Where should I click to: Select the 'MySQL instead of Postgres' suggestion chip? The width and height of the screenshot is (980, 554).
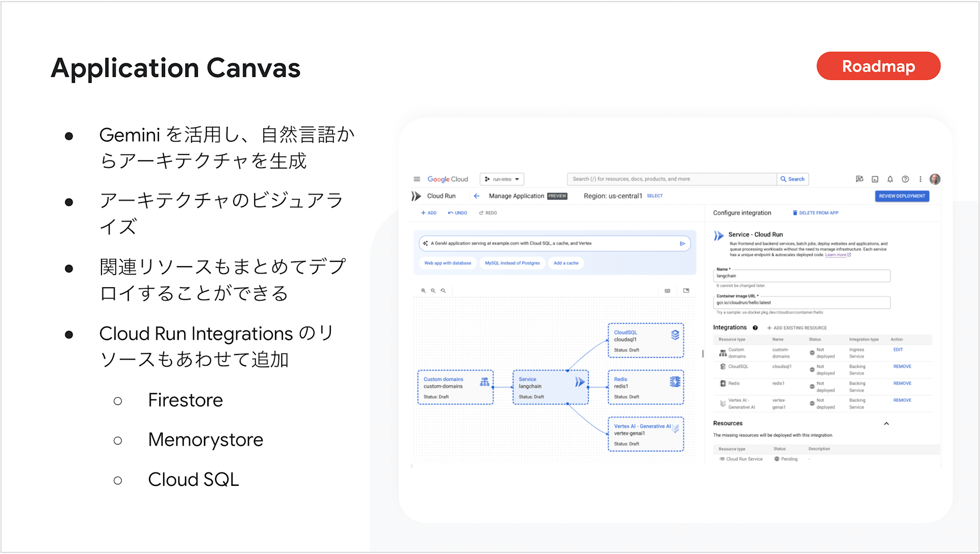tap(512, 263)
